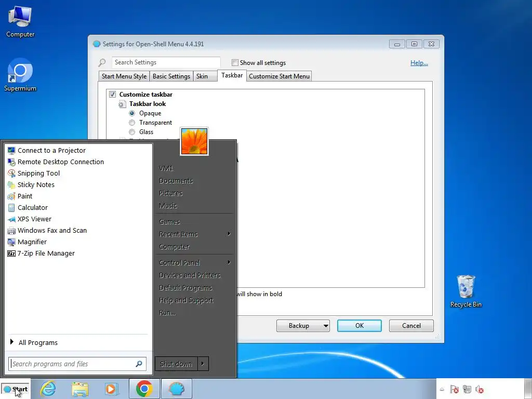This screenshot has height=399, width=532.
Task: Select the Taskbar tab
Action: click(x=232, y=75)
